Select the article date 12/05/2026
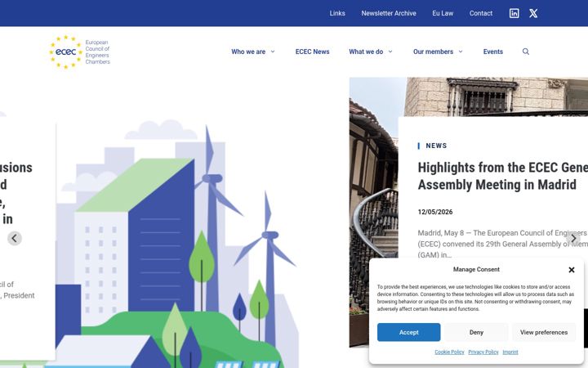The width and height of the screenshot is (588, 368). (x=435, y=212)
